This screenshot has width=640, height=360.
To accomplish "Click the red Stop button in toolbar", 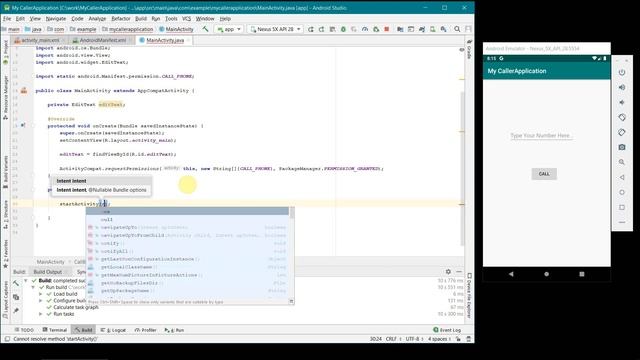I will coord(387,29).
